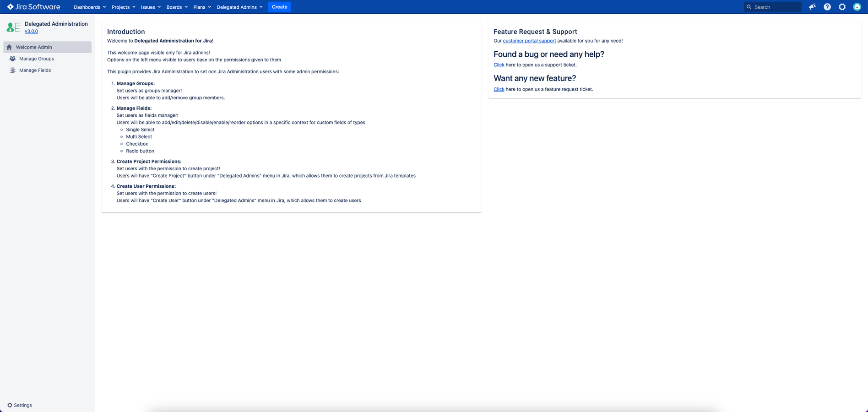This screenshot has height=412, width=868.
Task: Expand the Dashboards dropdown menu
Action: [90, 7]
